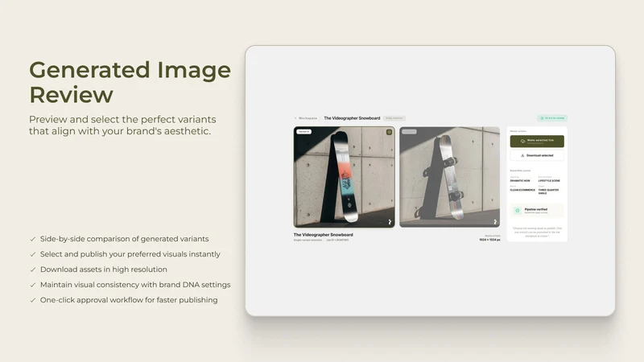This screenshot has width=644, height=362.
Task: Click the Side-by-side comparison bullet text
Action: tap(125, 239)
